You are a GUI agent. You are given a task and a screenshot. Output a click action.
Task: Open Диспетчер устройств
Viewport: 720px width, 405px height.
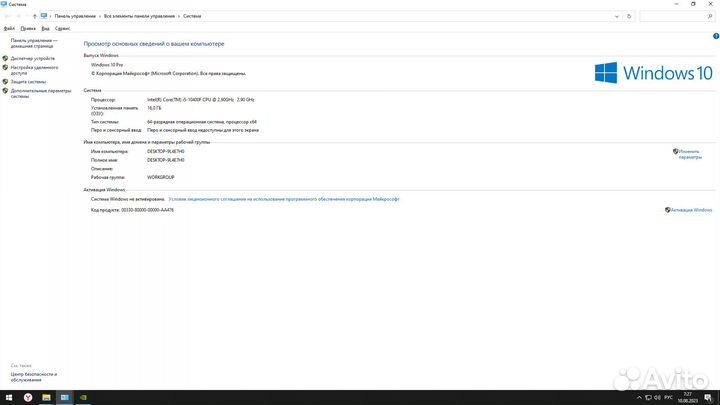(x=33, y=58)
